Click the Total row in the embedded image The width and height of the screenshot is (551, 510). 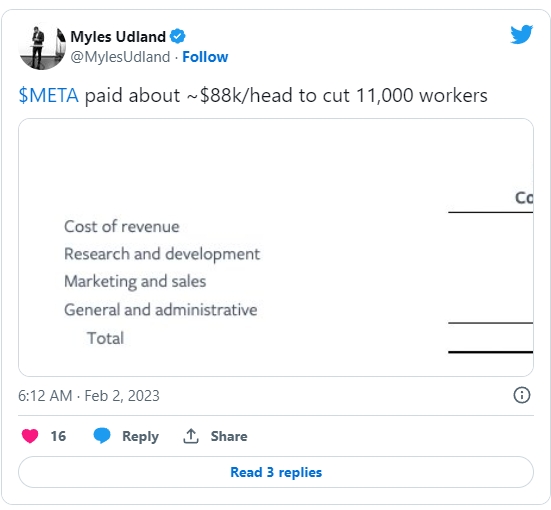point(105,338)
